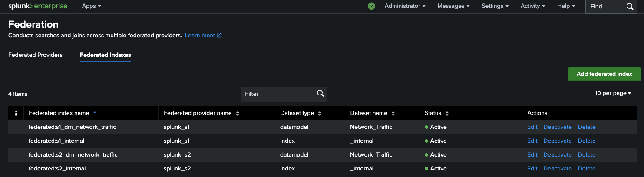
Task: Open the Administrator menu
Action: pyautogui.click(x=405, y=6)
